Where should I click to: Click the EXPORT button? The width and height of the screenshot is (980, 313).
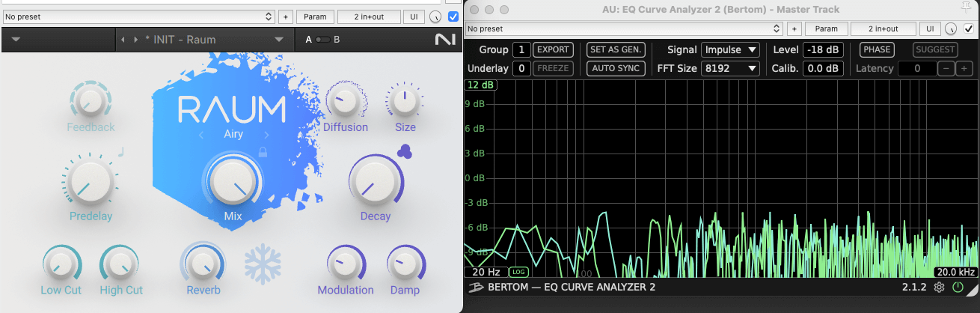553,50
